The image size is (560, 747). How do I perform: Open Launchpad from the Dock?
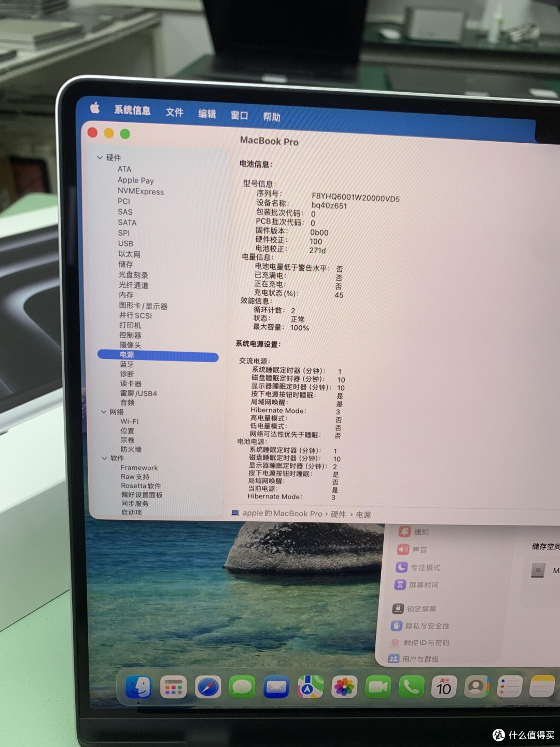click(x=173, y=688)
